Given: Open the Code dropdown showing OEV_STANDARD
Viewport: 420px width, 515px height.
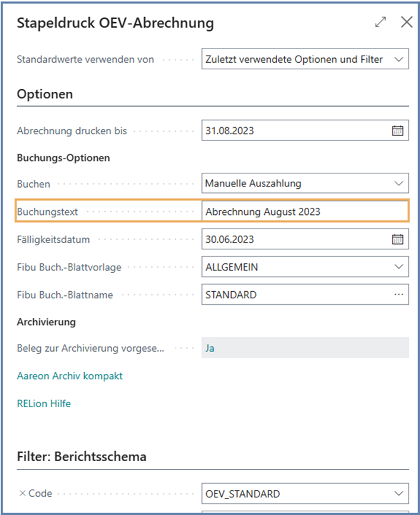Looking at the screenshot, I should [x=399, y=493].
